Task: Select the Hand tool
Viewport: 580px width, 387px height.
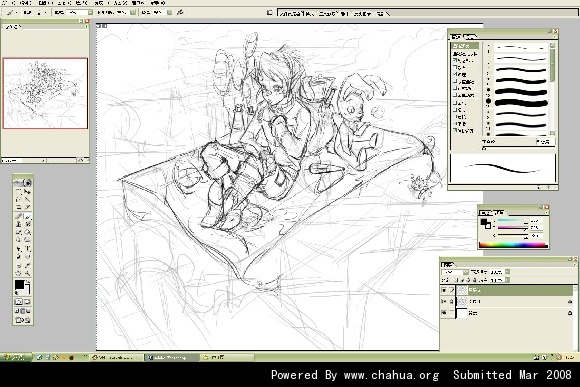Action: [x=18, y=273]
